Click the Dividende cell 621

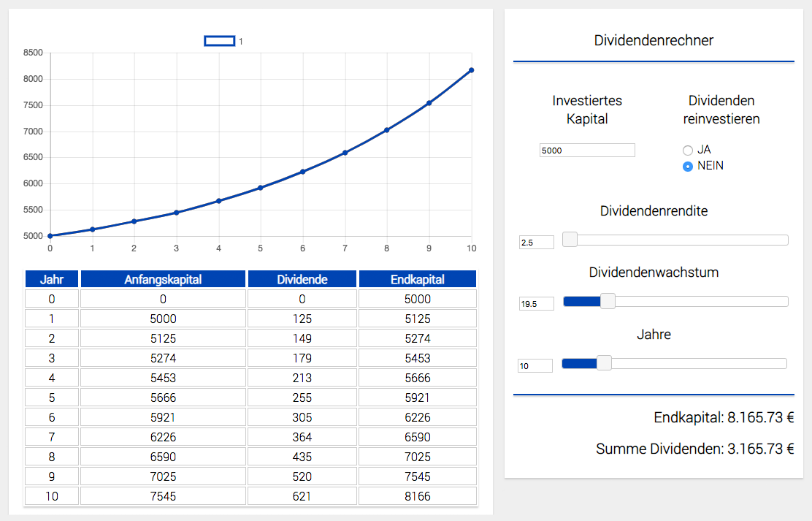(x=302, y=496)
